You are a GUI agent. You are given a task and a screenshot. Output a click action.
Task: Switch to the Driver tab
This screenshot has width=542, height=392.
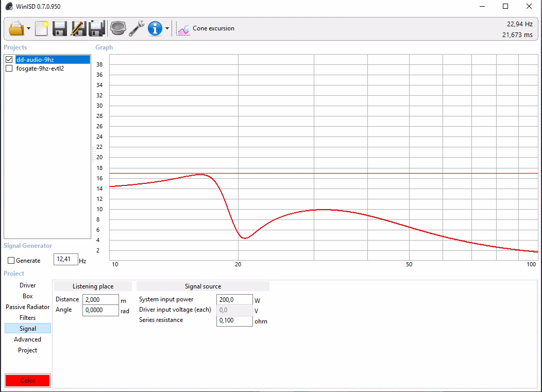pos(28,285)
